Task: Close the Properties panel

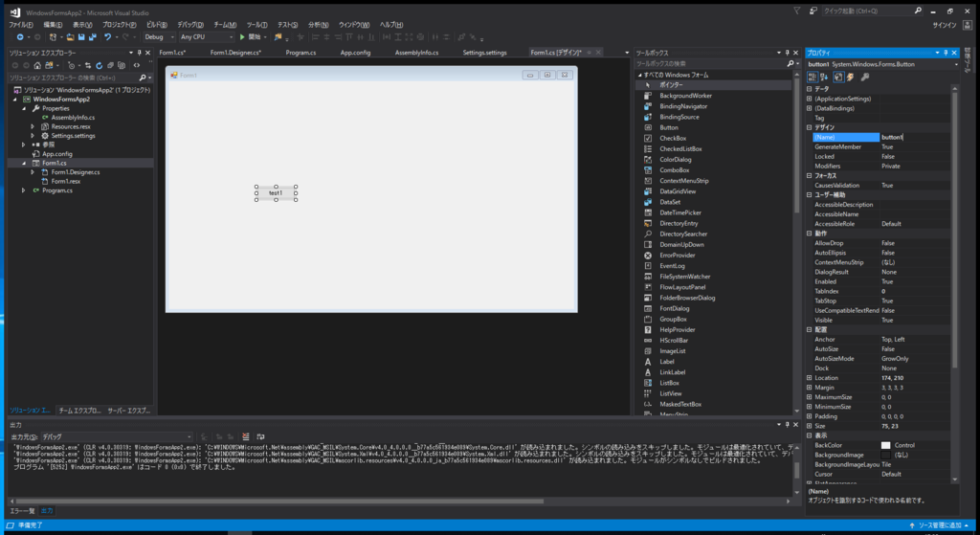Action: point(954,53)
